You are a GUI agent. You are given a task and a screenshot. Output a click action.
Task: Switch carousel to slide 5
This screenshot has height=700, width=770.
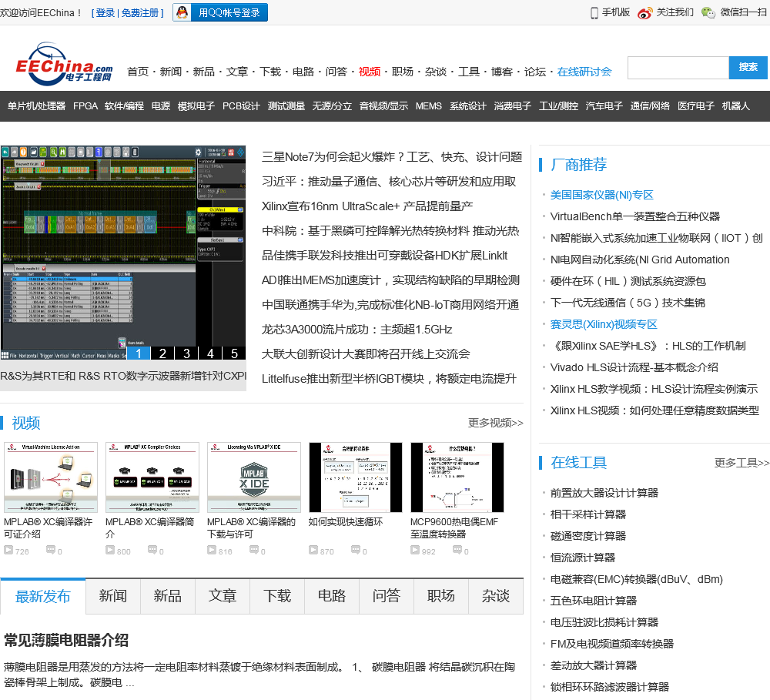[x=234, y=353]
